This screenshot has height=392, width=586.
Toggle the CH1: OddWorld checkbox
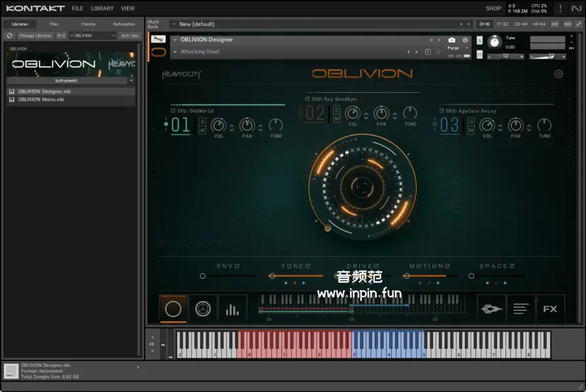[x=173, y=111]
